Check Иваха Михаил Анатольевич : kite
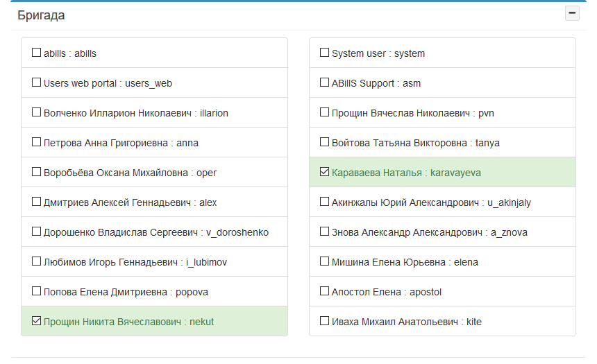This screenshot has width=597, height=364. pyautogui.click(x=324, y=321)
